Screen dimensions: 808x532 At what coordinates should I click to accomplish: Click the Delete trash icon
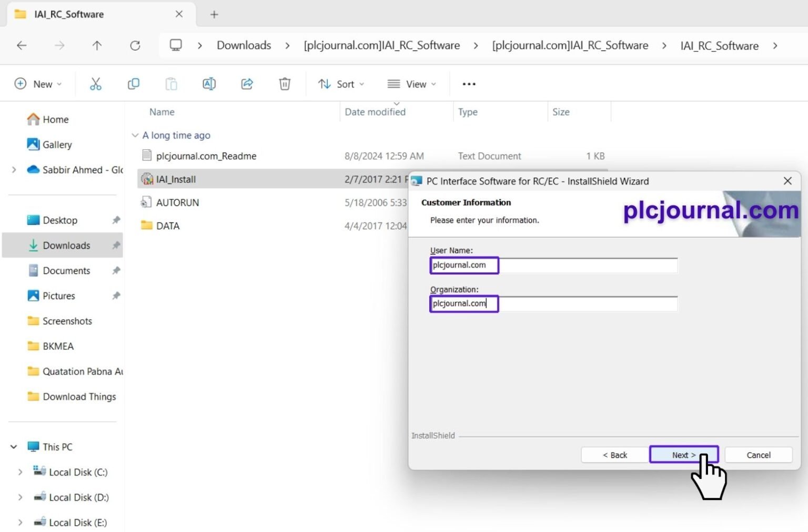(x=285, y=84)
